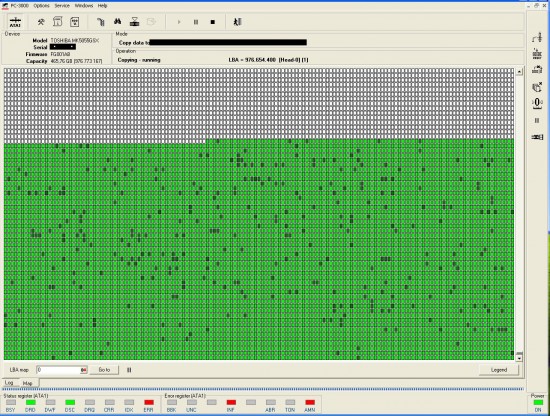
Task: Pause the task using top toolbar pause
Action: (196, 22)
